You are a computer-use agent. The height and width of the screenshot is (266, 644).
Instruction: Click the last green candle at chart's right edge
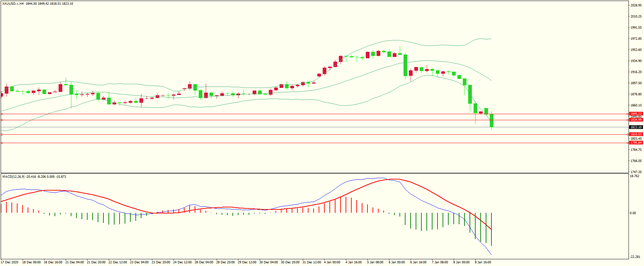[492, 121]
